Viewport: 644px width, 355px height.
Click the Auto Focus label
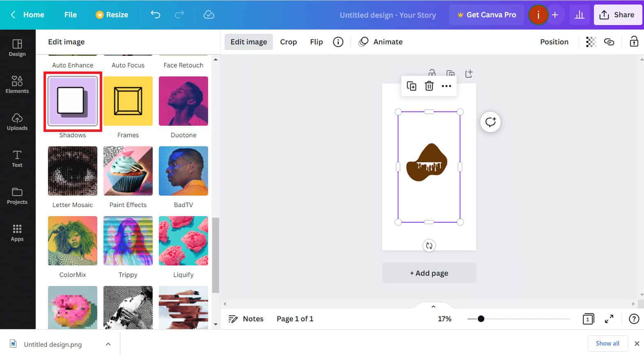128,65
